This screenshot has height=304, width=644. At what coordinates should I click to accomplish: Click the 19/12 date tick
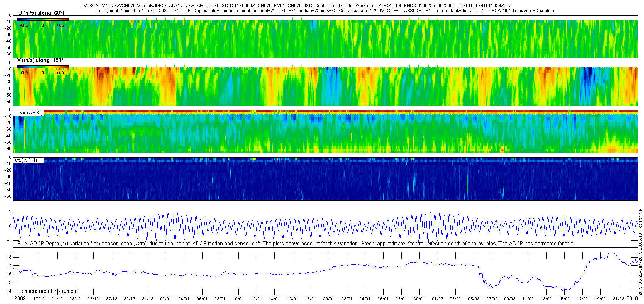[x=39, y=299]
